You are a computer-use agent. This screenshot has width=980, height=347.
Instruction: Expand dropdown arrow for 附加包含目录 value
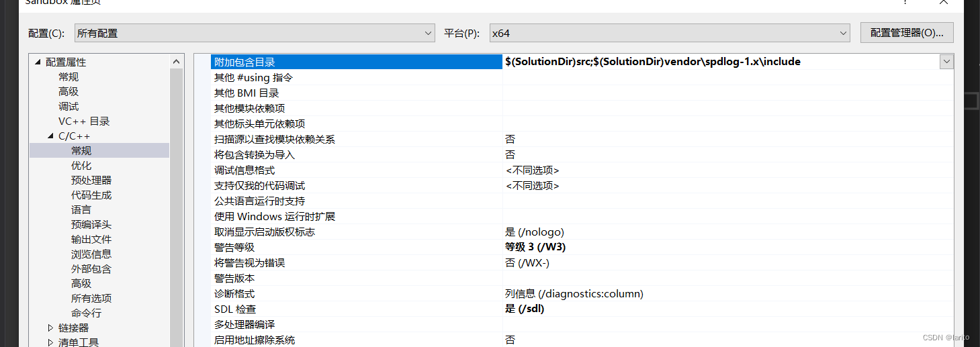pos(946,62)
